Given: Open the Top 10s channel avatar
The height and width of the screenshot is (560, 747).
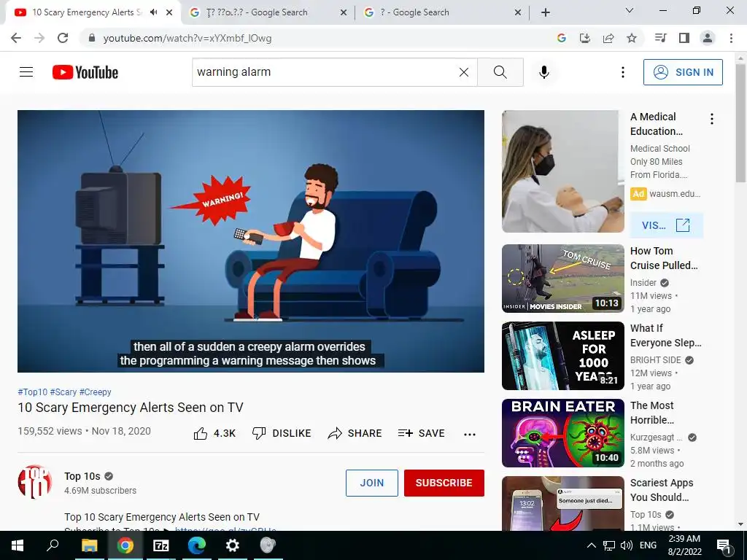Looking at the screenshot, I should (x=35, y=482).
